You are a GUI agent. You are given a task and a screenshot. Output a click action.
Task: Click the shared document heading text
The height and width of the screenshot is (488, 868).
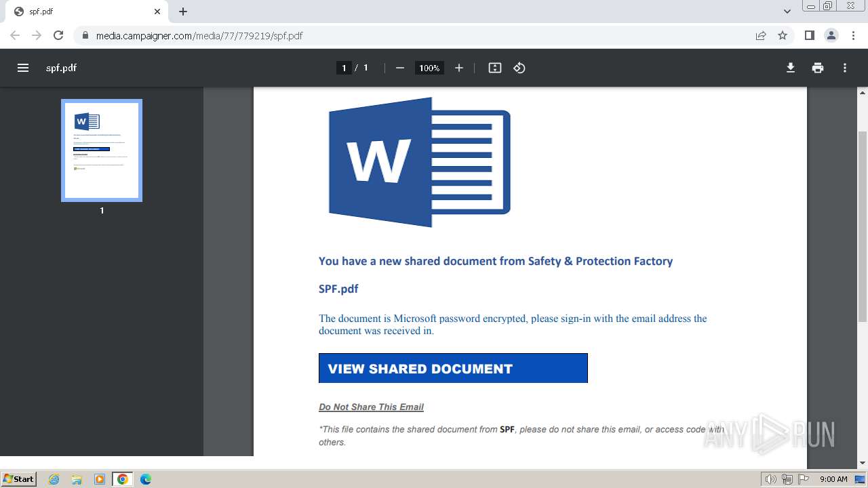(496, 261)
